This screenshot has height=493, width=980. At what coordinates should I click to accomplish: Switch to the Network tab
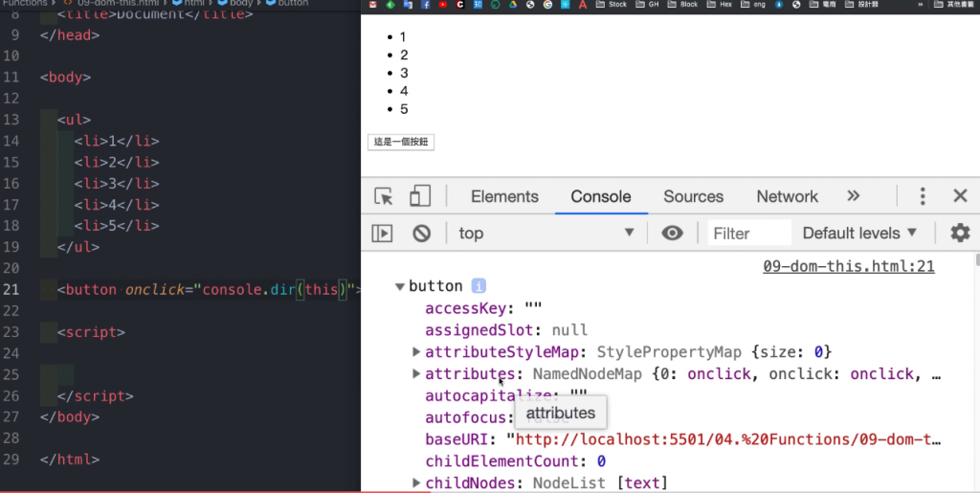pyautogui.click(x=787, y=196)
